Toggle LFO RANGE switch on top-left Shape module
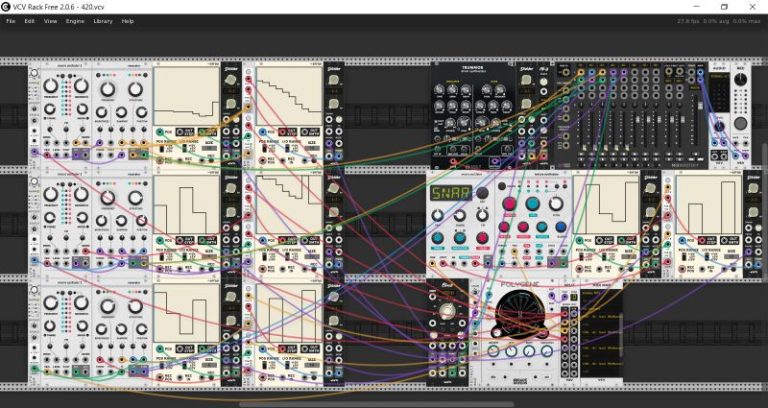This screenshot has width=768, height=408. click(x=187, y=148)
